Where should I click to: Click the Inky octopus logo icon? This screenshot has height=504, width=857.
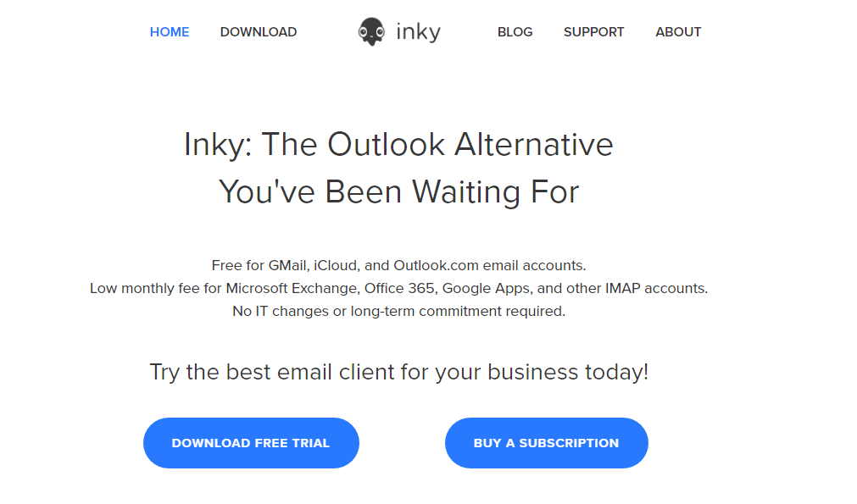tap(371, 31)
